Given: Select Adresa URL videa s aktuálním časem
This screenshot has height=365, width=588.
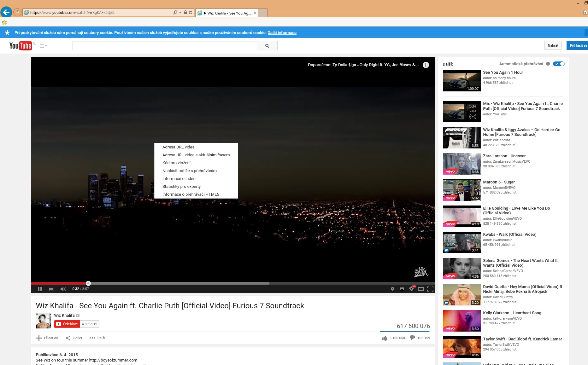Looking at the screenshot, I should tap(196, 155).
